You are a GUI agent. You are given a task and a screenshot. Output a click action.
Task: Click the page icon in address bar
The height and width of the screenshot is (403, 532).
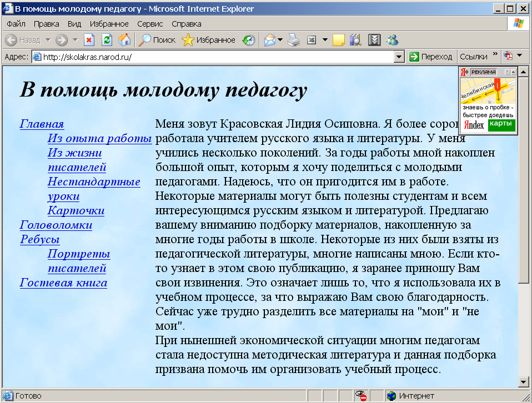[x=37, y=57]
